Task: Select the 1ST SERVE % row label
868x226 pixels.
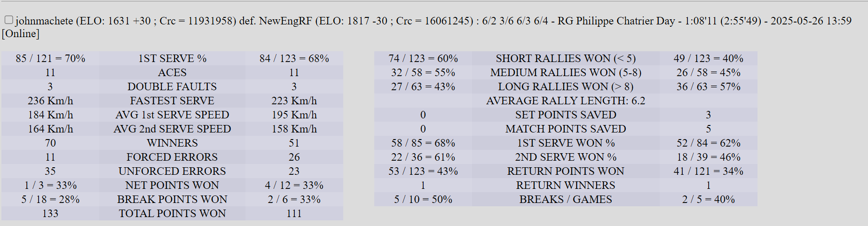Action: click(172, 58)
